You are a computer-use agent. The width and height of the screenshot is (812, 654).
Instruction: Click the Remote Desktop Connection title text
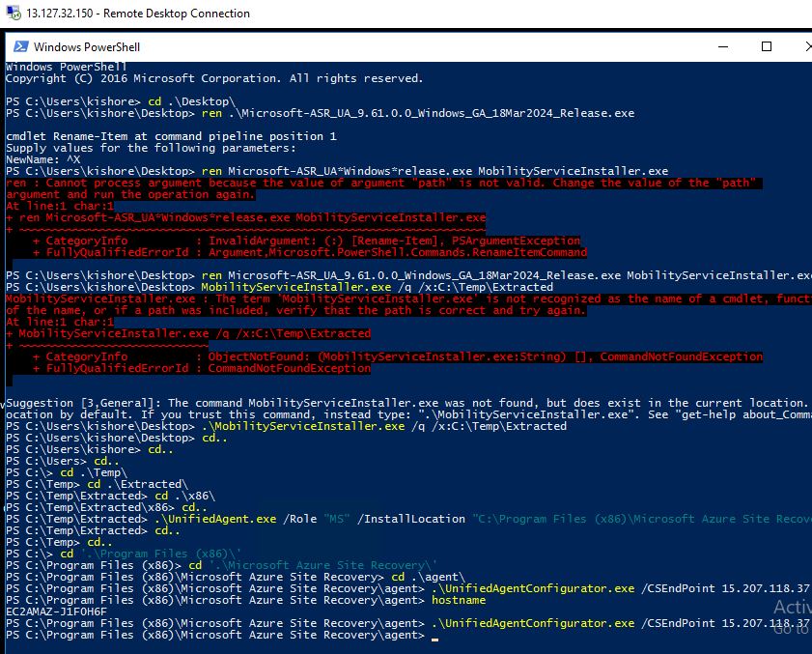pos(177,14)
